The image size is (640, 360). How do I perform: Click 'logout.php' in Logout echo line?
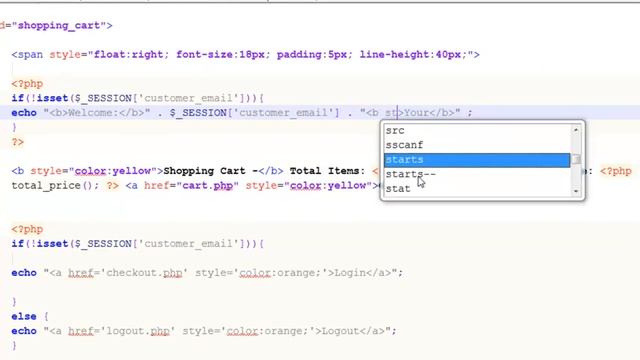(x=138, y=331)
